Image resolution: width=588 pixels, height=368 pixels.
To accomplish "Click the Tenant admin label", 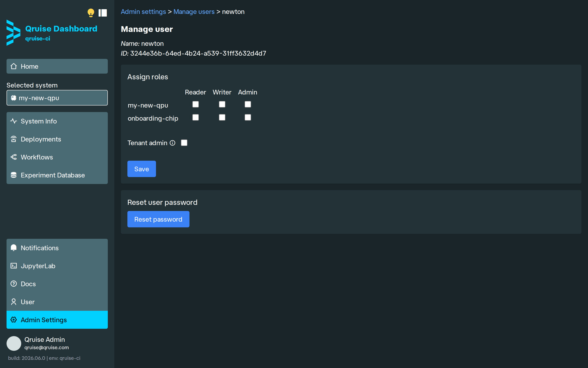I will 147,143.
